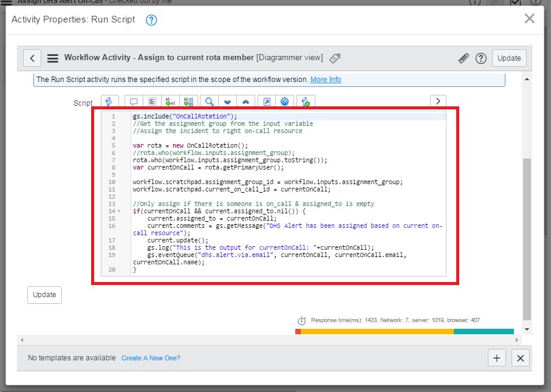
Task: Click vertical scrollbar down arrow
Action: [x=527, y=329]
